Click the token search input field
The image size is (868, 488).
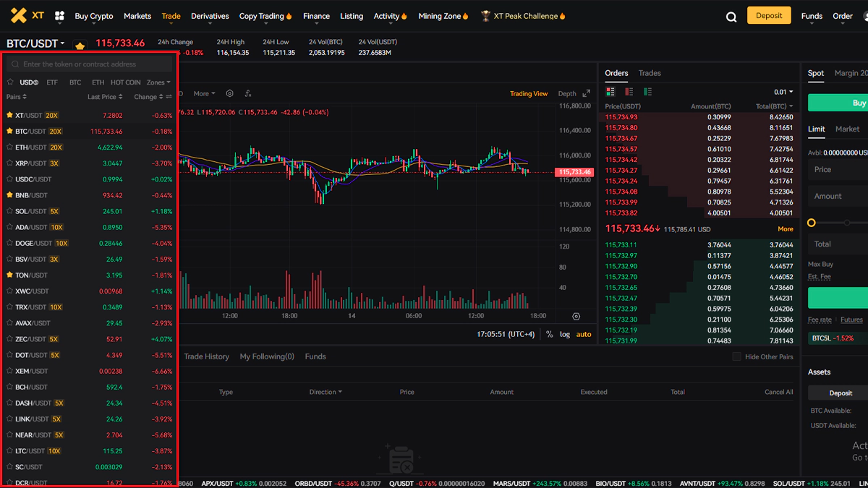pos(90,64)
